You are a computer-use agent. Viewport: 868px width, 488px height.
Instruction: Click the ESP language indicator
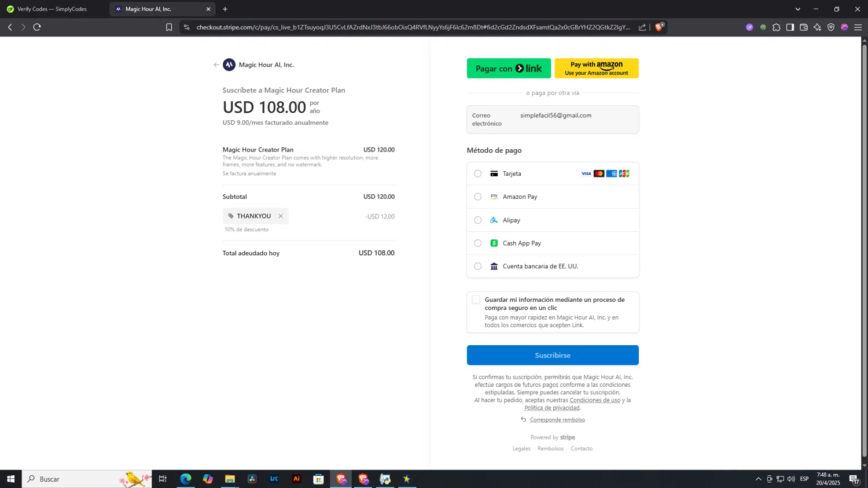[x=804, y=479]
